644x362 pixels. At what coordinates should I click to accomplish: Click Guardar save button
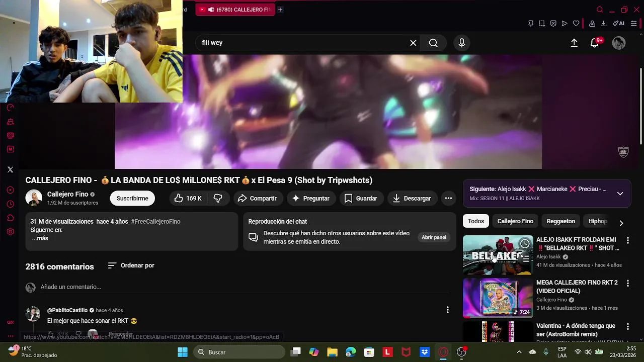361,198
